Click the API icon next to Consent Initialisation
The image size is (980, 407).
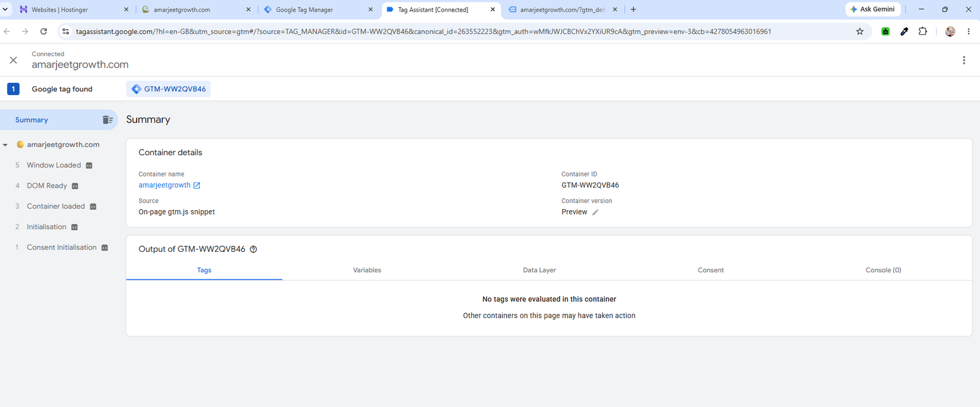click(x=105, y=248)
